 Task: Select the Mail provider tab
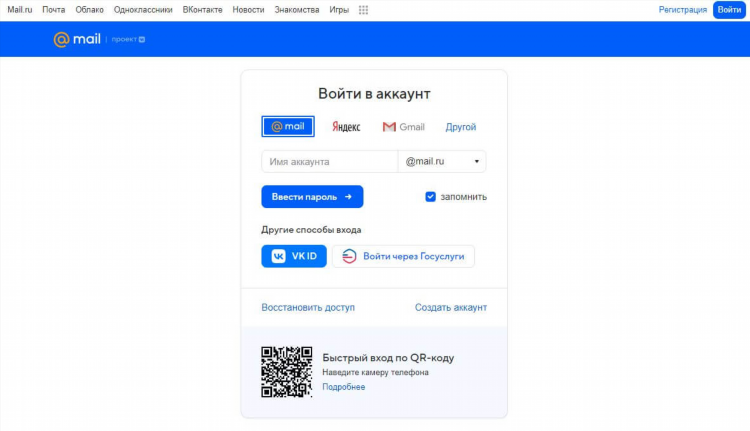(x=288, y=126)
